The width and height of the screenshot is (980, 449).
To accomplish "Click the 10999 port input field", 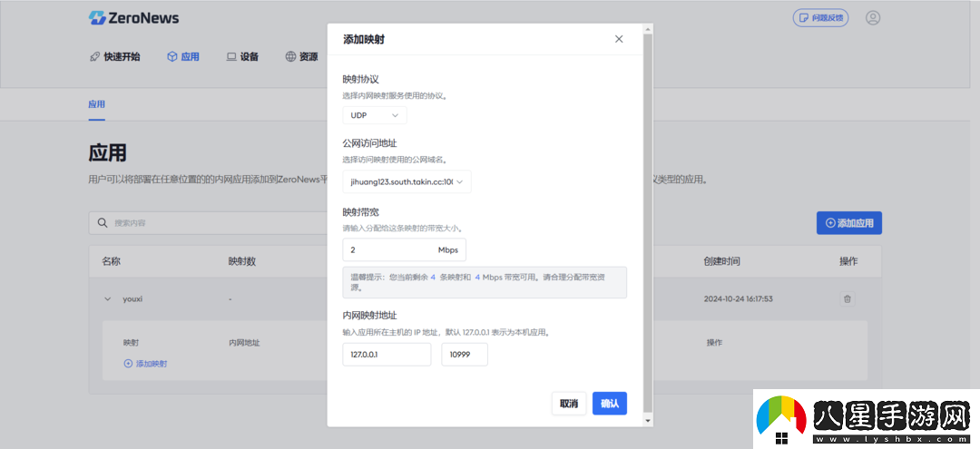I will click(x=464, y=355).
